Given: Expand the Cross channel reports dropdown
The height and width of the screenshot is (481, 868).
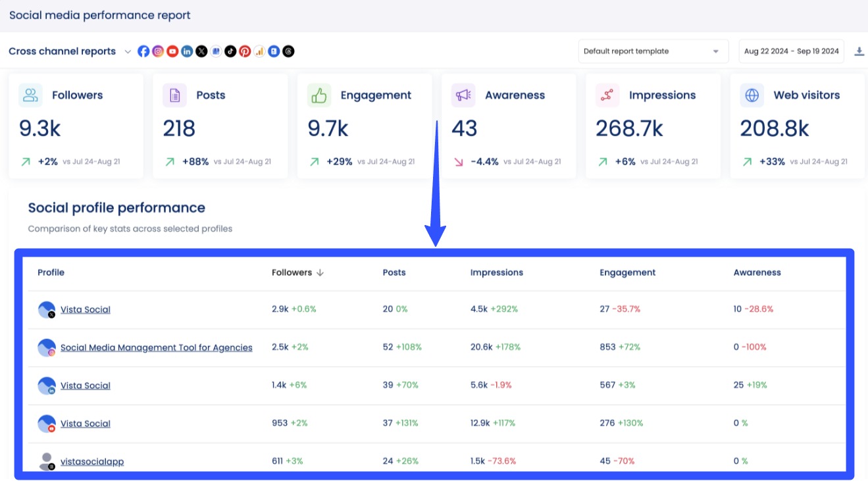Looking at the screenshot, I should [128, 51].
